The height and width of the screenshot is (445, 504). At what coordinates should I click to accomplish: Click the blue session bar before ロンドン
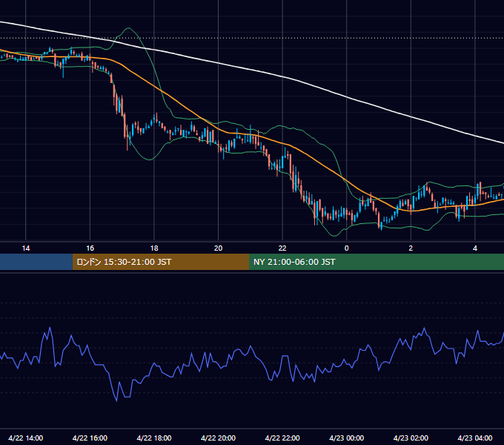(x=36, y=262)
